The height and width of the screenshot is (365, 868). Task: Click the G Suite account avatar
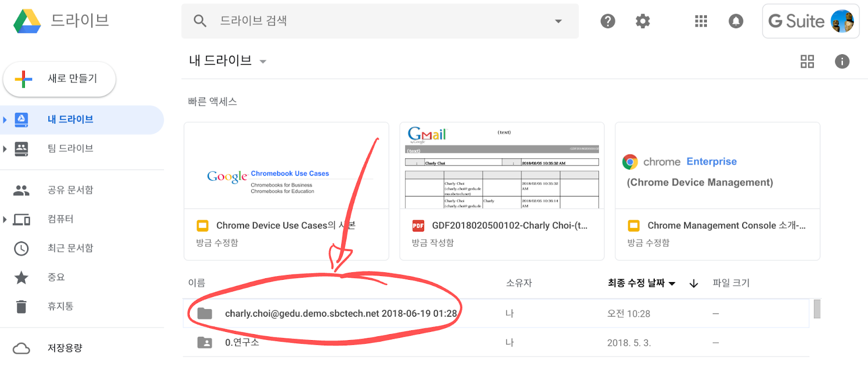[x=842, y=21]
